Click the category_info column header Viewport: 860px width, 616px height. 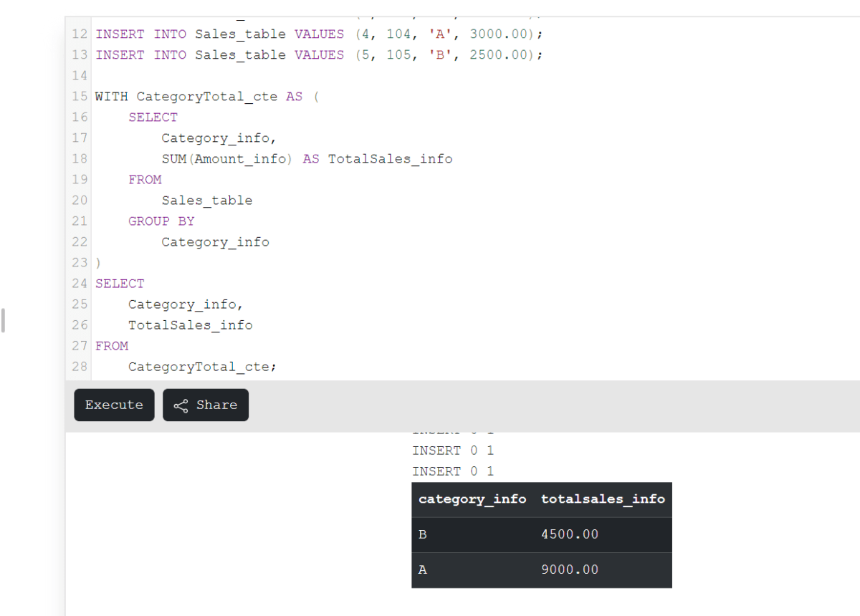[472, 499]
